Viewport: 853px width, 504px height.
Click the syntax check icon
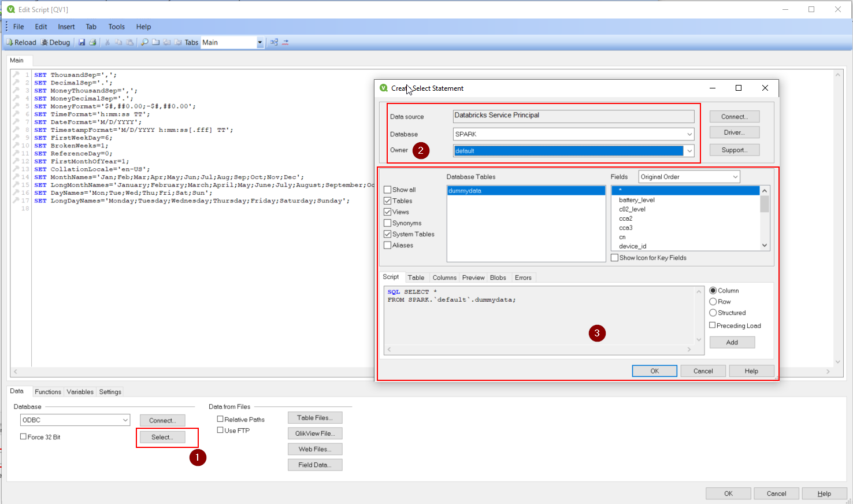[x=285, y=42]
